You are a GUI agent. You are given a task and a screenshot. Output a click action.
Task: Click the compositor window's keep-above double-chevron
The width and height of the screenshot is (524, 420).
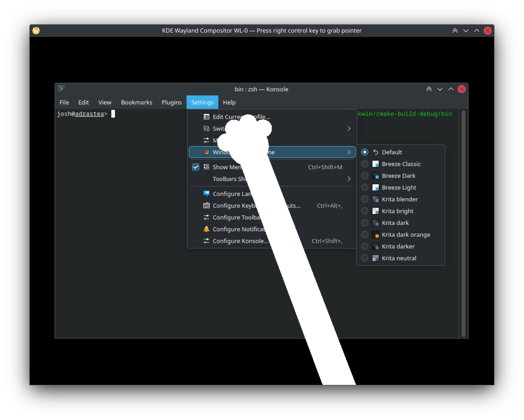(455, 30)
